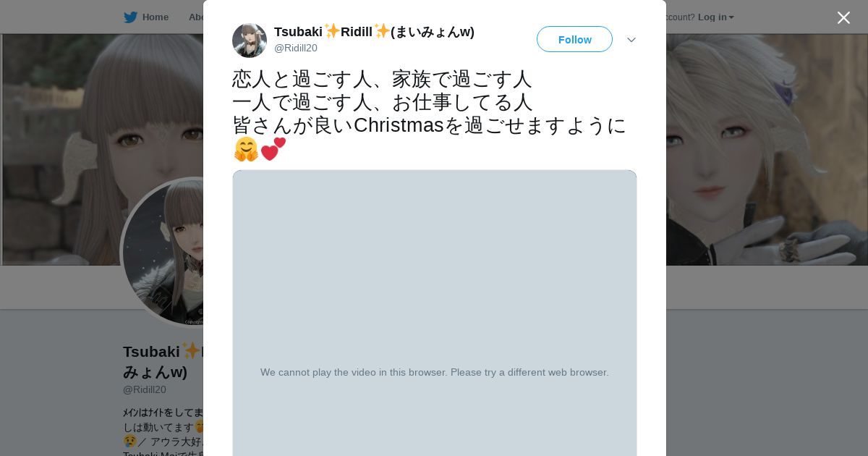Select the Christmas tweet text
Viewport: 868px width, 456px height.
430,114
